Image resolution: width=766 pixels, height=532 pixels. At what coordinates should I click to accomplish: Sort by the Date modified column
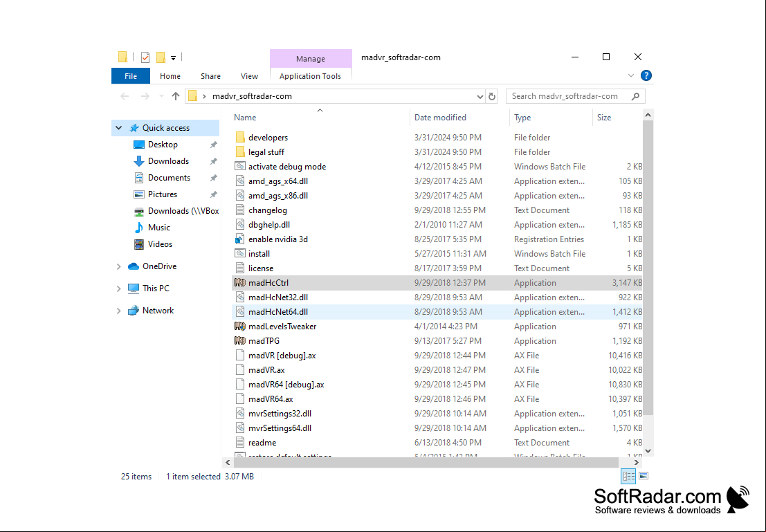(440, 117)
